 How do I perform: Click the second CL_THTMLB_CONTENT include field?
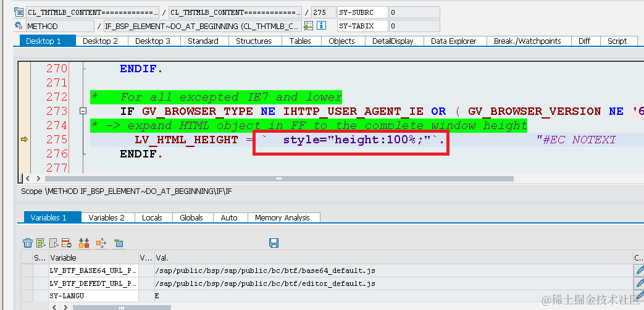[235, 12]
